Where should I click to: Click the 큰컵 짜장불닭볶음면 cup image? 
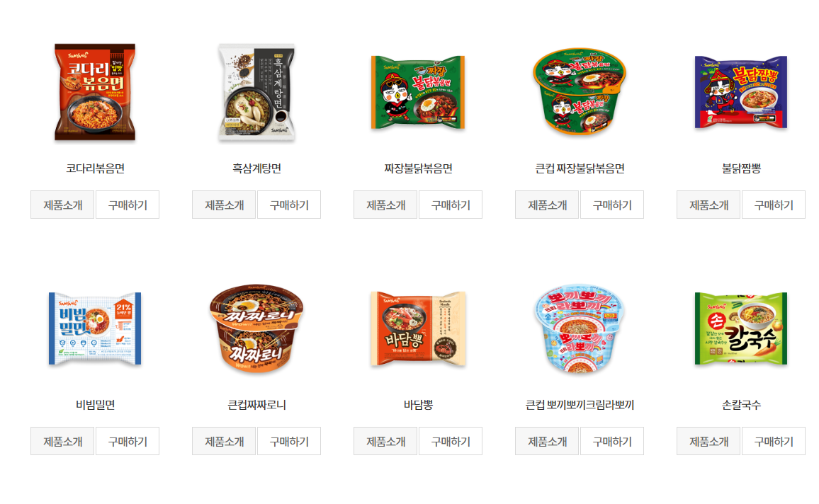point(580,92)
